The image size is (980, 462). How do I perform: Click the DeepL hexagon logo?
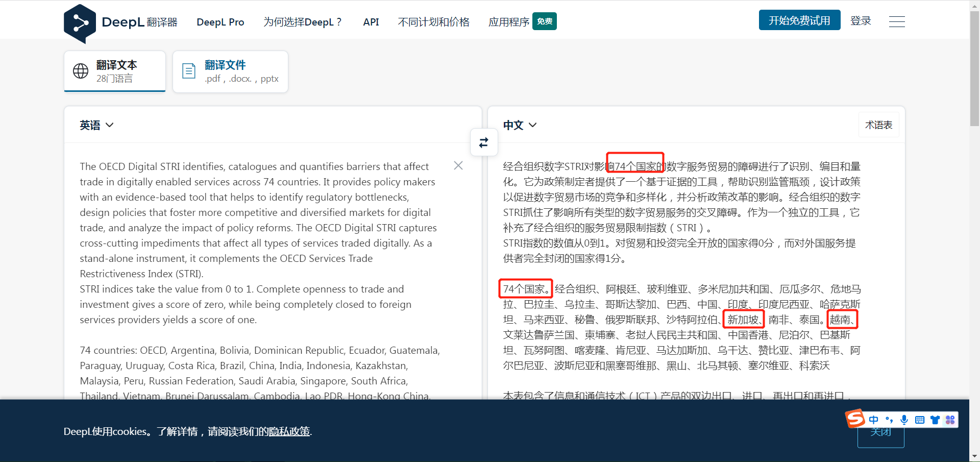click(x=80, y=22)
